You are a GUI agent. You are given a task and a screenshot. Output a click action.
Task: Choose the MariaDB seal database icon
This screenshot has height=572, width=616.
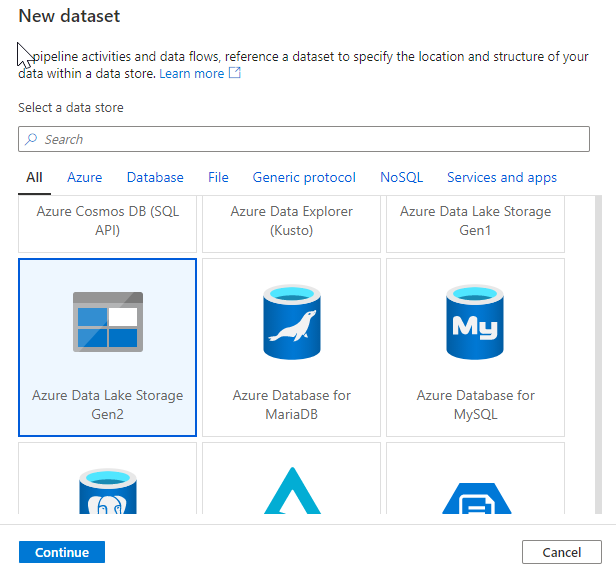(292, 321)
